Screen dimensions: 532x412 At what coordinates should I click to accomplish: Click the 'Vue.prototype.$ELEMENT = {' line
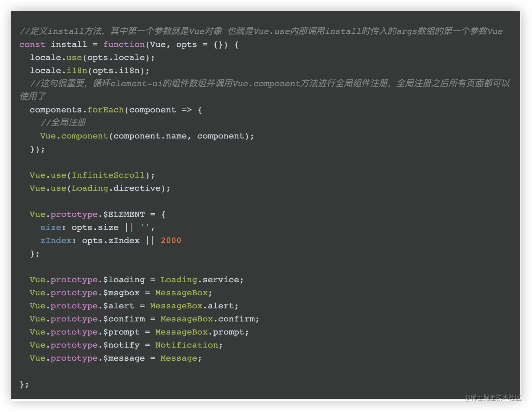97,214
